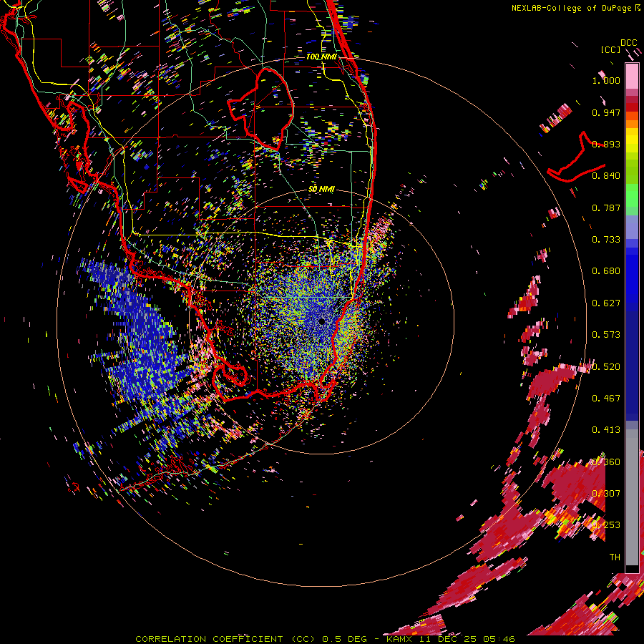The image size is (644, 644).
Task: Click the 0.680 color scale value
Action: pos(606,271)
